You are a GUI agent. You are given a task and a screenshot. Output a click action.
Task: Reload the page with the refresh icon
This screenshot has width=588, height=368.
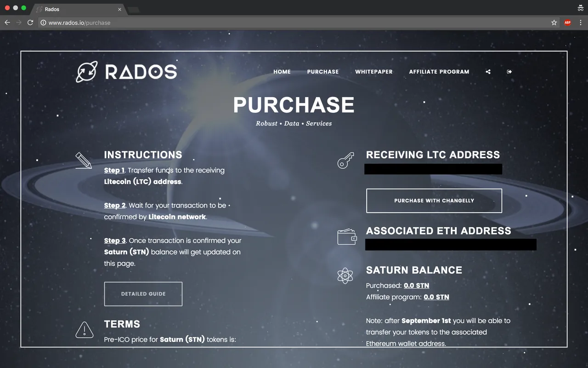point(30,23)
